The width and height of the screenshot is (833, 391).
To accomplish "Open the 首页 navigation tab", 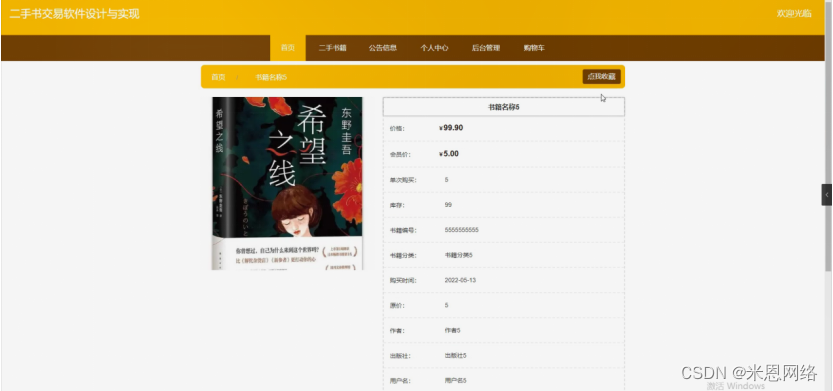I will click(287, 48).
